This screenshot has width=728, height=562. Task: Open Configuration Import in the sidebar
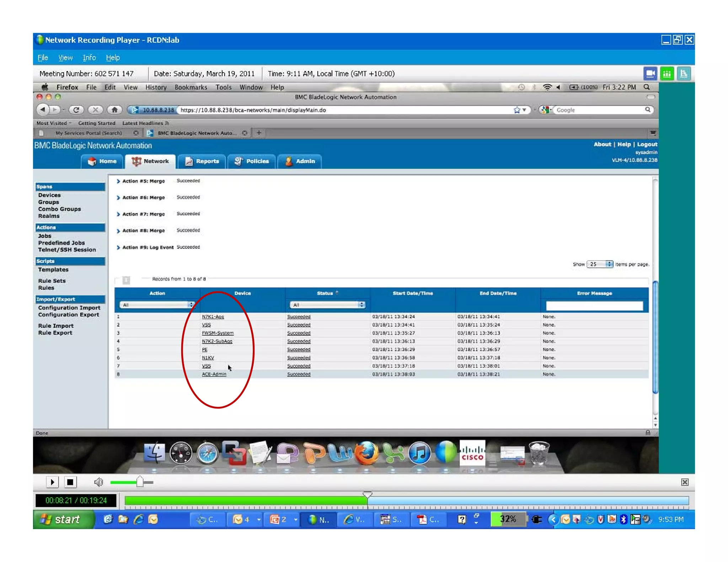pyautogui.click(x=69, y=308)
